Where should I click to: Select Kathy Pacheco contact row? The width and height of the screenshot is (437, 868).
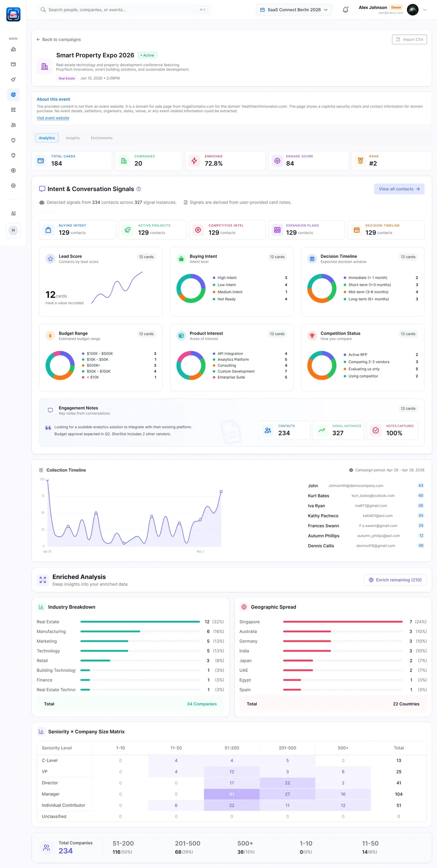click(366, 516)
